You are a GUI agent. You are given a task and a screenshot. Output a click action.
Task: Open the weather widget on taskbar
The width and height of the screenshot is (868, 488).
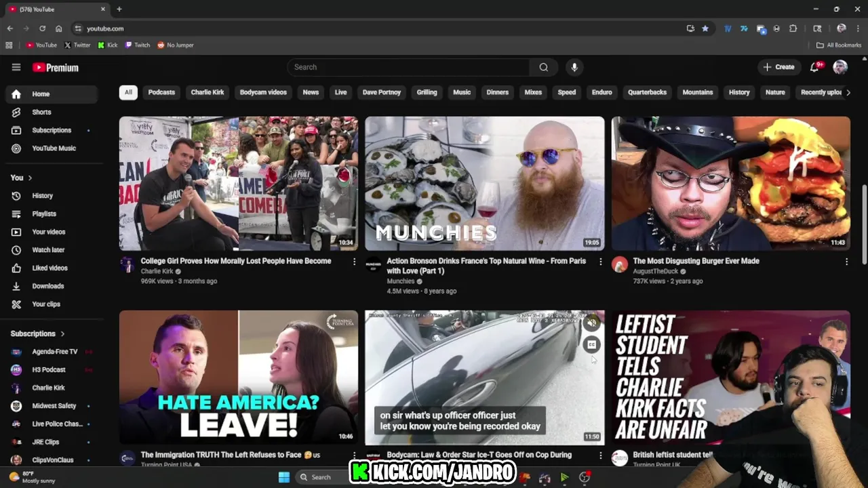click(31, 477)
